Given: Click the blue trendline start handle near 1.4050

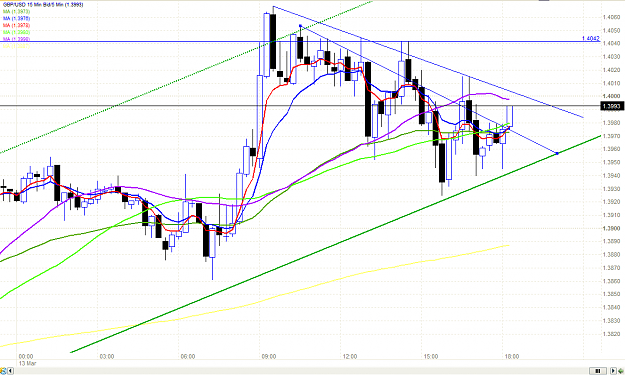Looking at the screenshot, I should pos(300,26).
